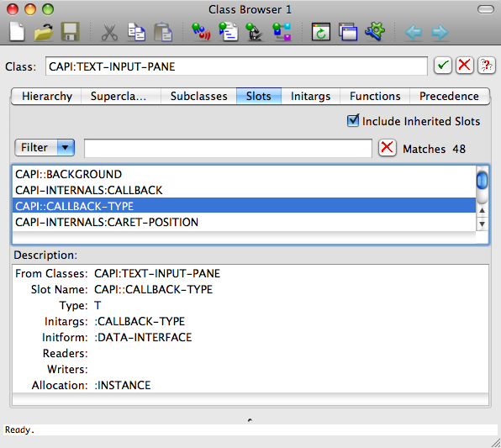Toggle Include Inherited Slots checkbox

(x=353, y=121)
